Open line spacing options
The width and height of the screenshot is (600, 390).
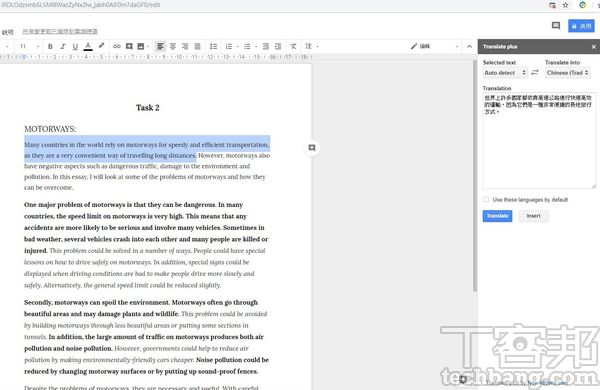[x=214, y=46]
